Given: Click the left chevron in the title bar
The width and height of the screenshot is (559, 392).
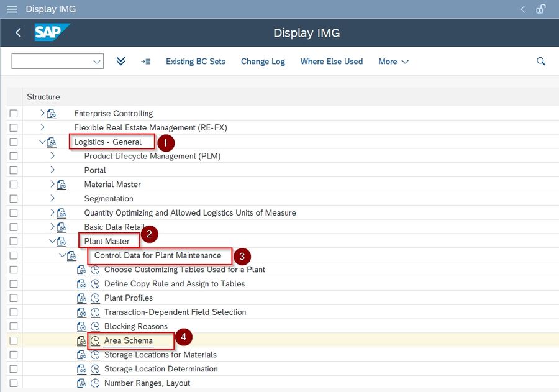Looking at the screenshot, I should point(522,9).
